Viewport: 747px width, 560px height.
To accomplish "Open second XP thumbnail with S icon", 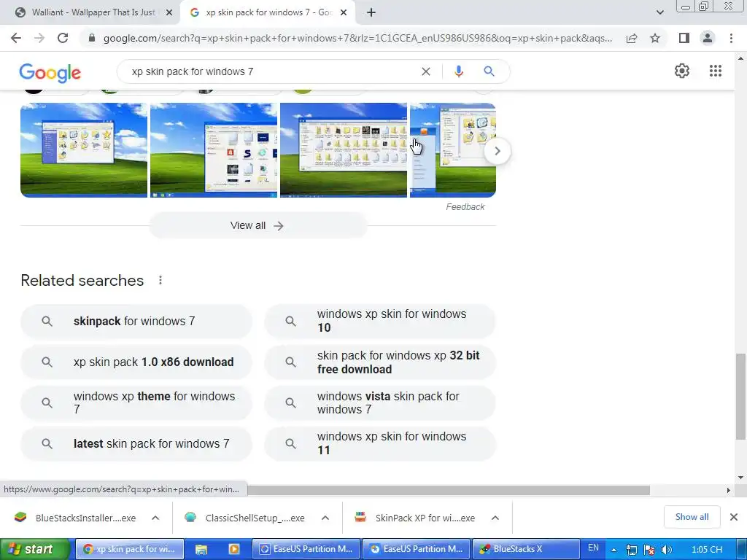I will click(x=214, y=150).
